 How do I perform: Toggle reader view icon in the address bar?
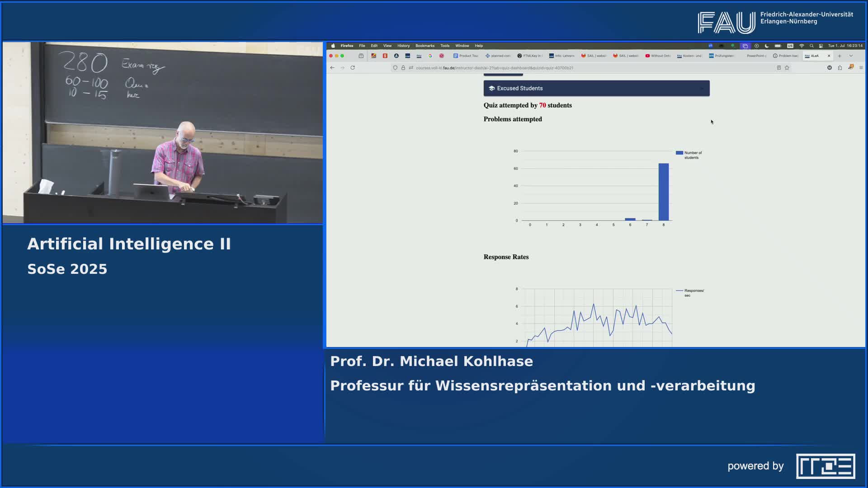779,68
